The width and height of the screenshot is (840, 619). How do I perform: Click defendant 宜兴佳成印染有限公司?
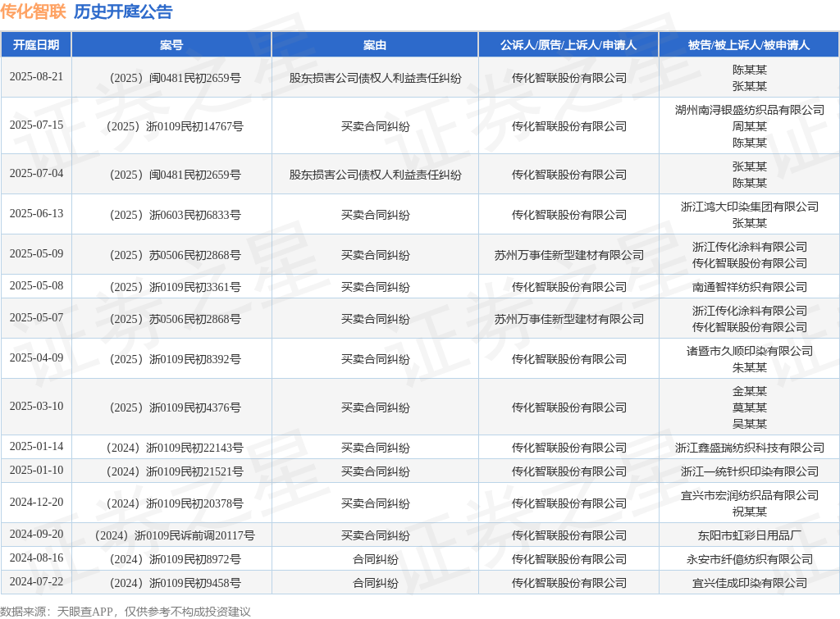point(750,584)
